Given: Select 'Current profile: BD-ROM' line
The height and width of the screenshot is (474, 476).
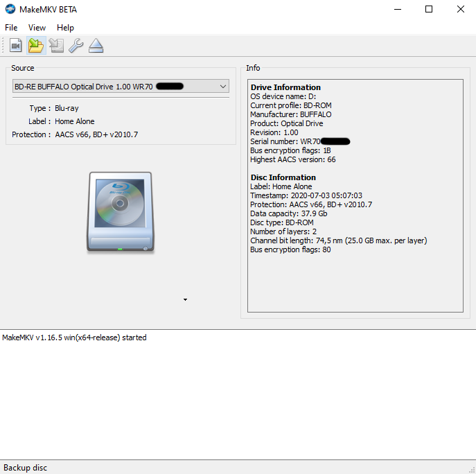Looking at the screenshot, I should click(x=291, y=105).
